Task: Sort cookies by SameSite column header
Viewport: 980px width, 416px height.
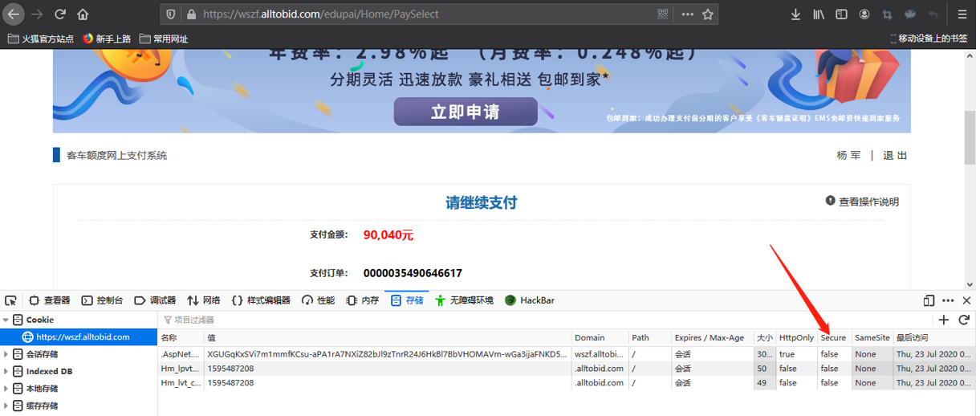Action: [872, 337]
